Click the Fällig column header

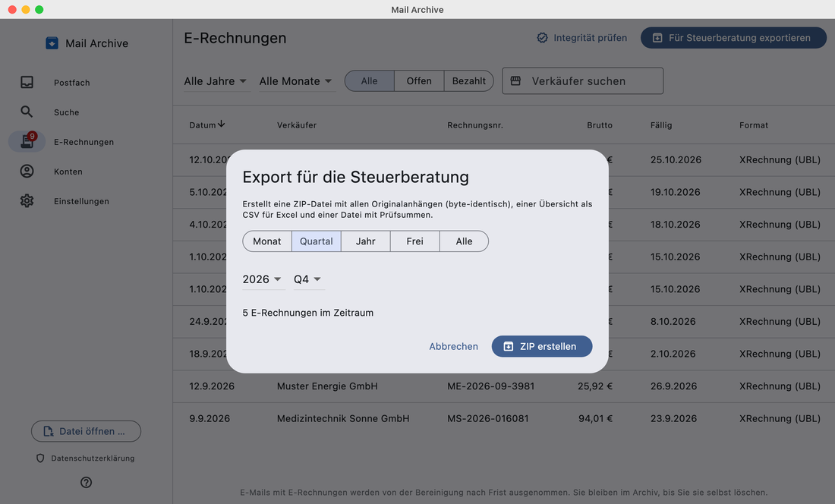661,125
